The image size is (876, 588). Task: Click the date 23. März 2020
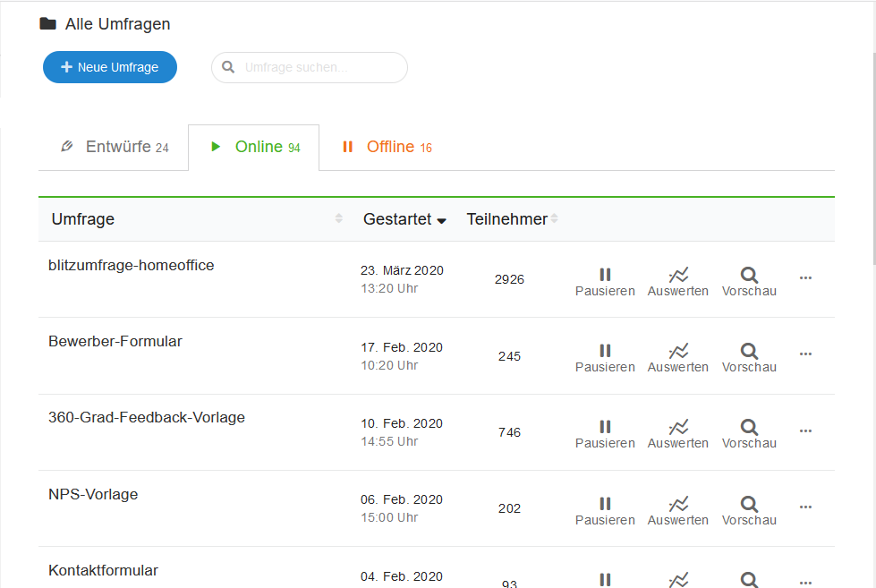403,270
